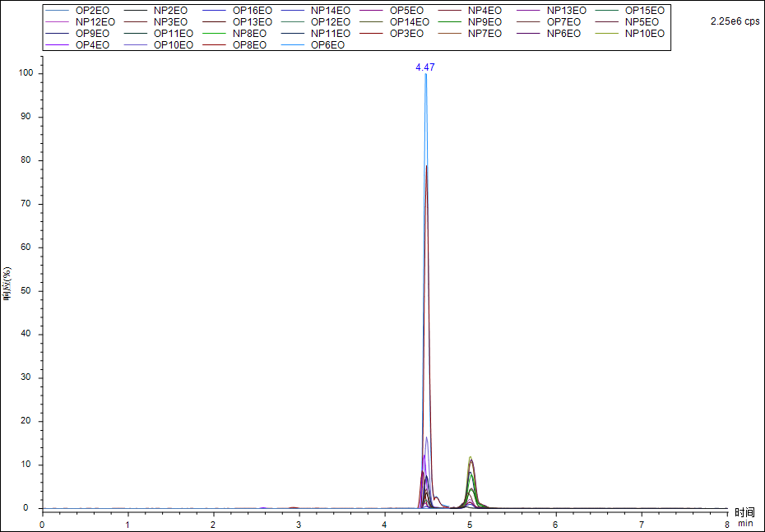765x532 pixels.
Task: Click the OP16EO legend label
Action: pyautogui.click(x=252, y=11)
